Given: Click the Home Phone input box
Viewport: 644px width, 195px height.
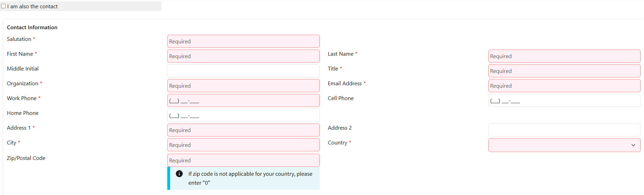Looking at the screenshot, I should point(243,115).
